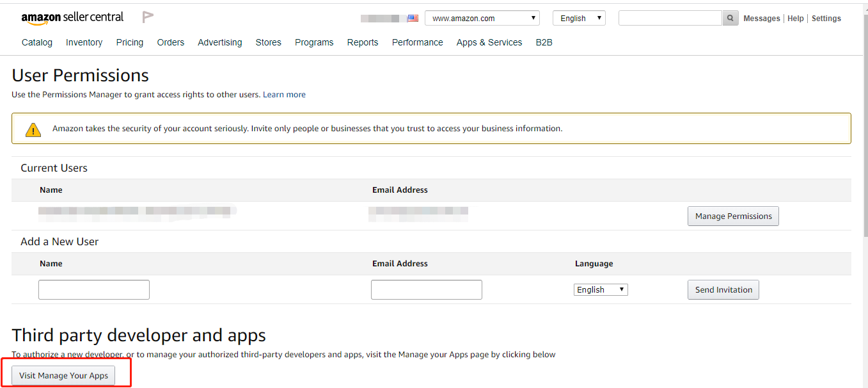This screenshot has width=868, height=388.
Task: Click the flag icon beside the logo
Action: [148, 17]
